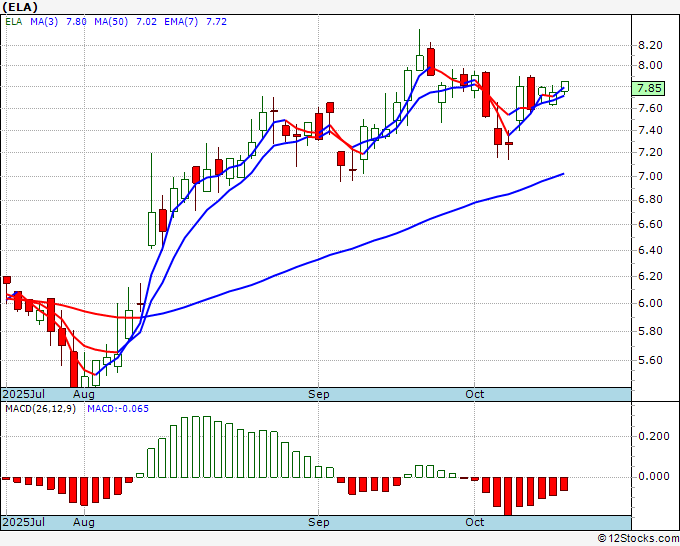Image resolution: width=680 pixels, height=546 pixels.
Task: Select Aug on the price chart date axis
Action: [84, 394]
